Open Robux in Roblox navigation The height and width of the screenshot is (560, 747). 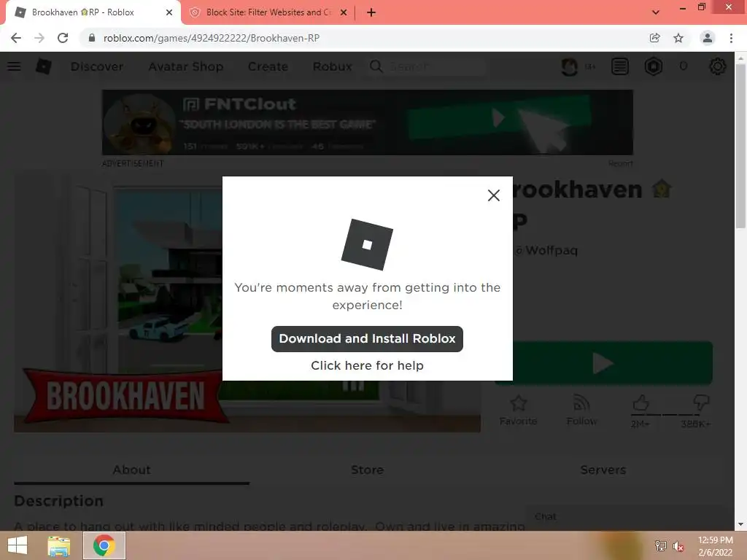coord(332,66)
